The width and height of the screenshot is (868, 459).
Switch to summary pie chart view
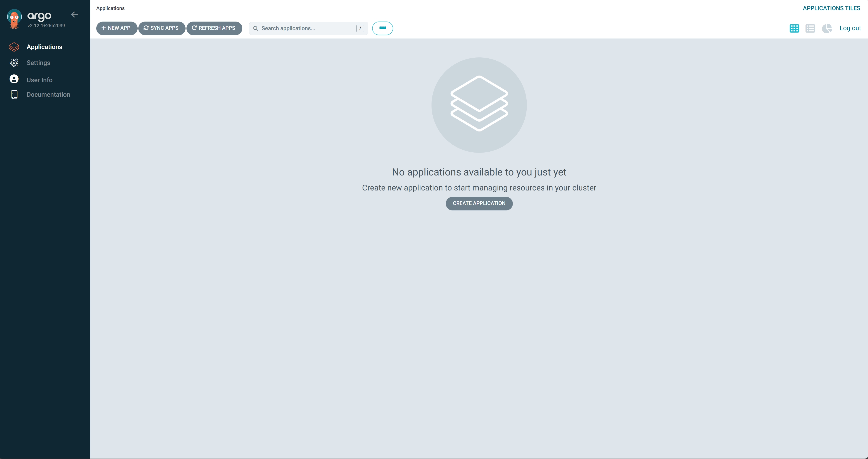pyautogui.click(x=827, y=28)
